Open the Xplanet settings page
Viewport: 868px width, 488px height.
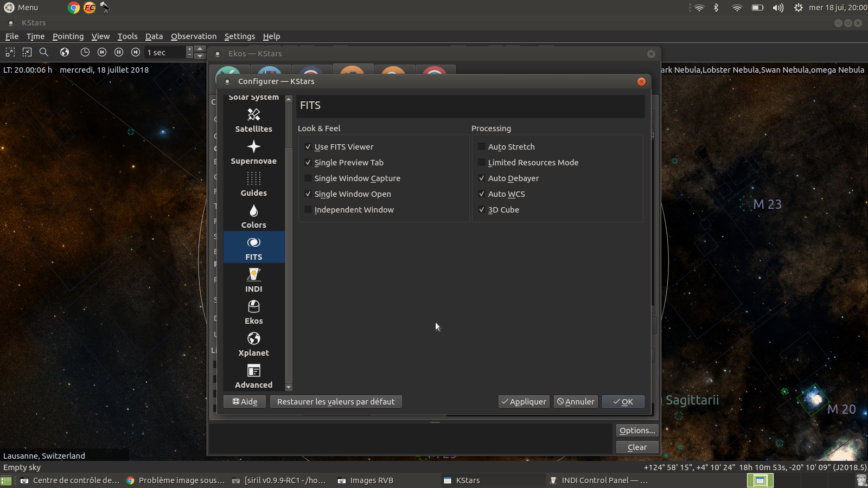tap(253, 344)
